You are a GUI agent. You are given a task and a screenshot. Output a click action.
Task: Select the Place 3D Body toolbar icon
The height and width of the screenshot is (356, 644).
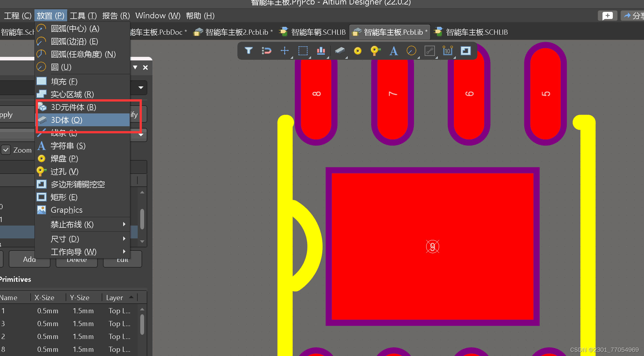point(340,51)
